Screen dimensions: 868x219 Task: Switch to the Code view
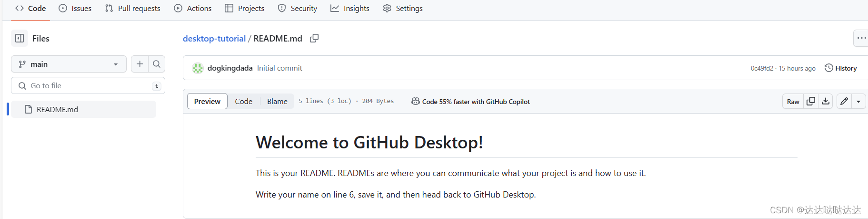(243, 101)
